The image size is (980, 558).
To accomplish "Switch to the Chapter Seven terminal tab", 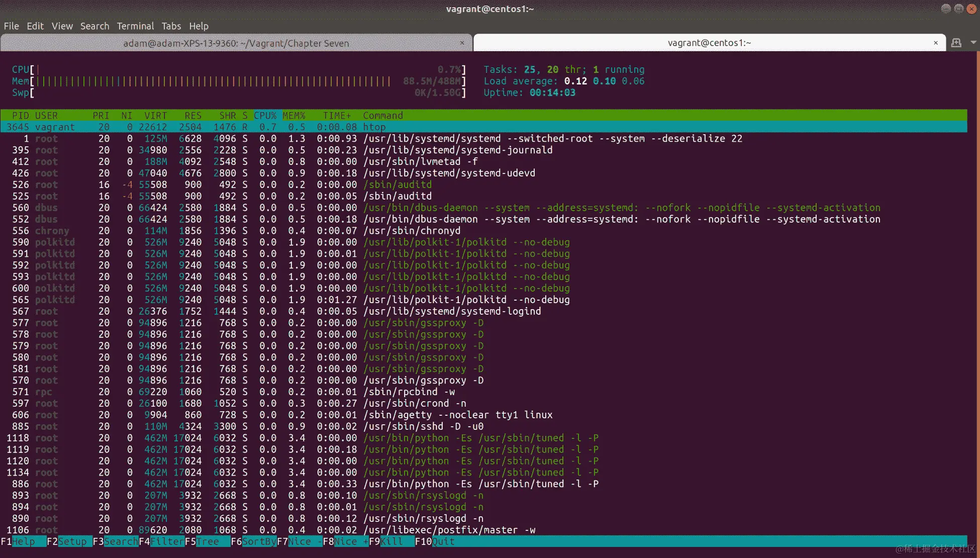I will click(x=236, y=43).
